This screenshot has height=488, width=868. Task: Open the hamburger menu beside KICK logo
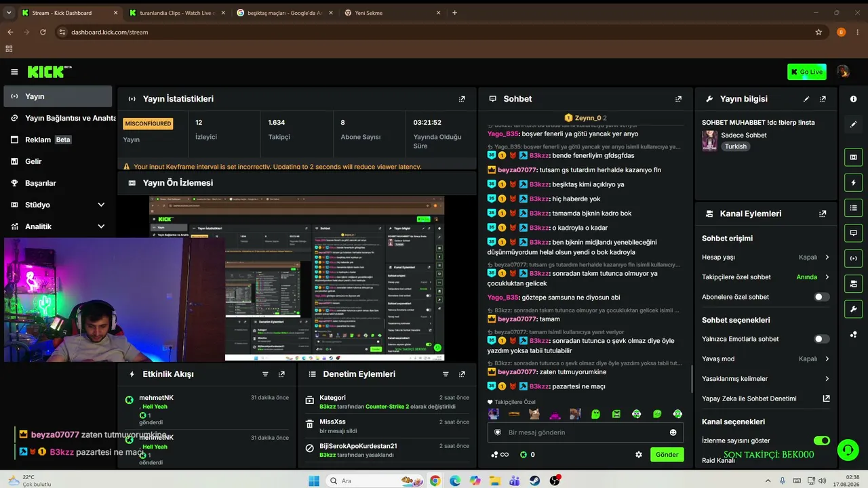pyautogui.click(x=14, y=72)
